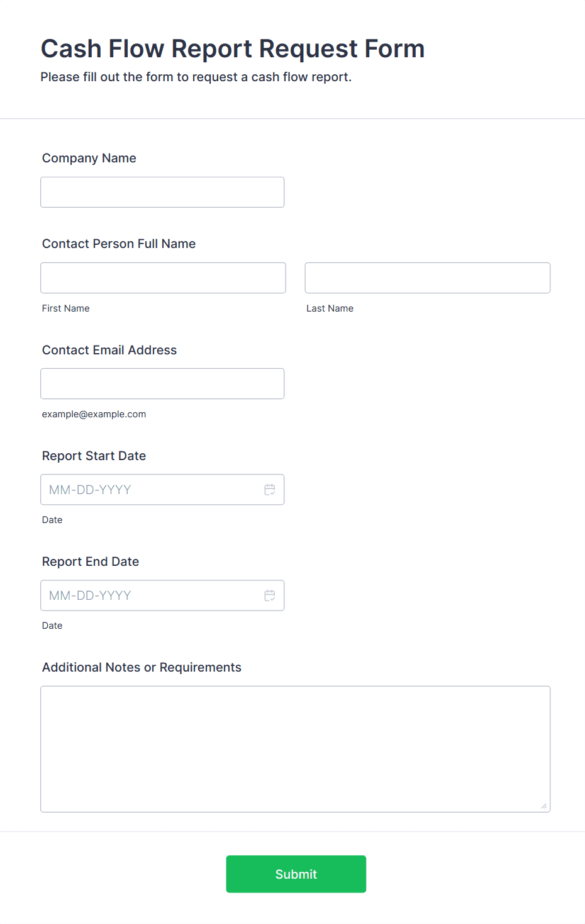Screen dimensions: 585x924
Task: Click the Company Name text field
Action: tap(162, 192)
